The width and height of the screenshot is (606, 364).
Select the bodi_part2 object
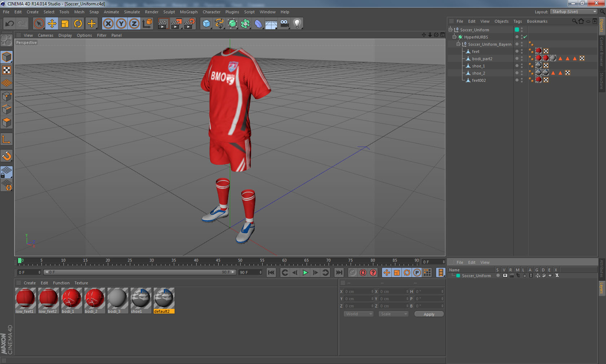point(482,59)
